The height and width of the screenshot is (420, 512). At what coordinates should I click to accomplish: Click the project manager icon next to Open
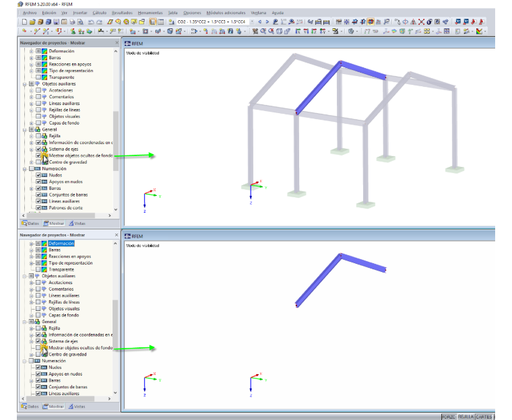[40, 22]
